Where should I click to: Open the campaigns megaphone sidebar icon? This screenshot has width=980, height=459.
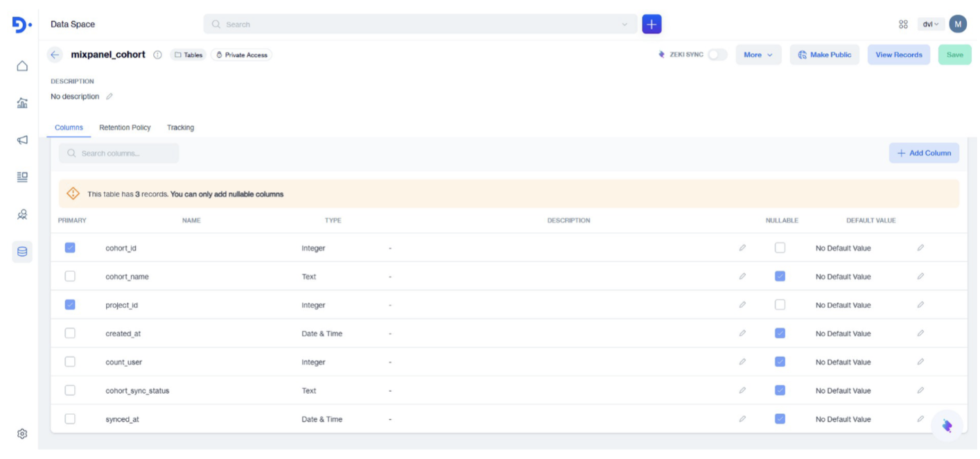pyautogui.click(x=22, y=140)
